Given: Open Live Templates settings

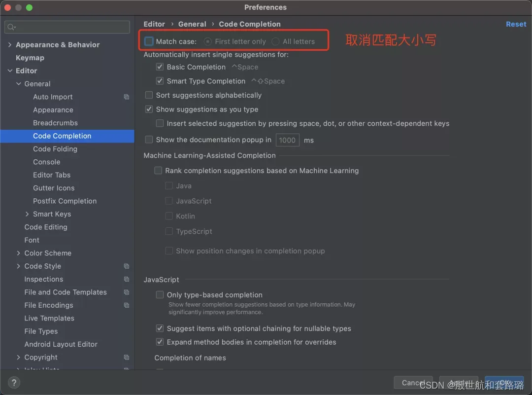Looking at the screenshot, I should point(49,318).
